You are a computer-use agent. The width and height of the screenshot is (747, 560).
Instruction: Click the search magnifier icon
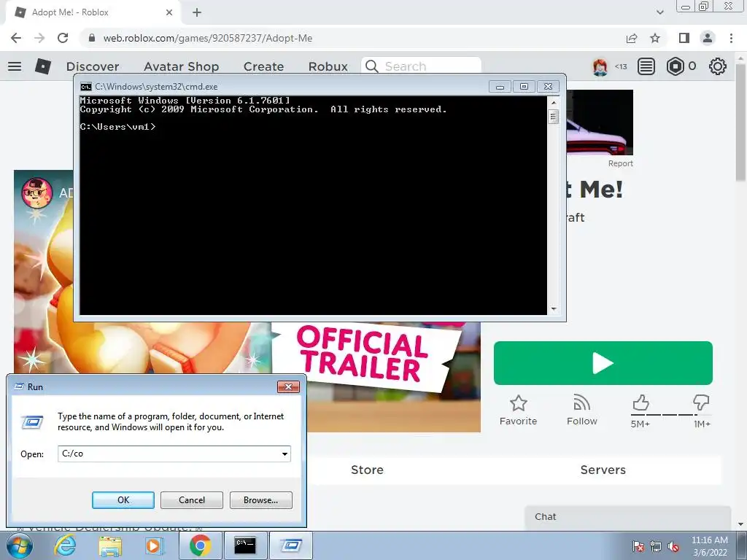coord(371,66)
